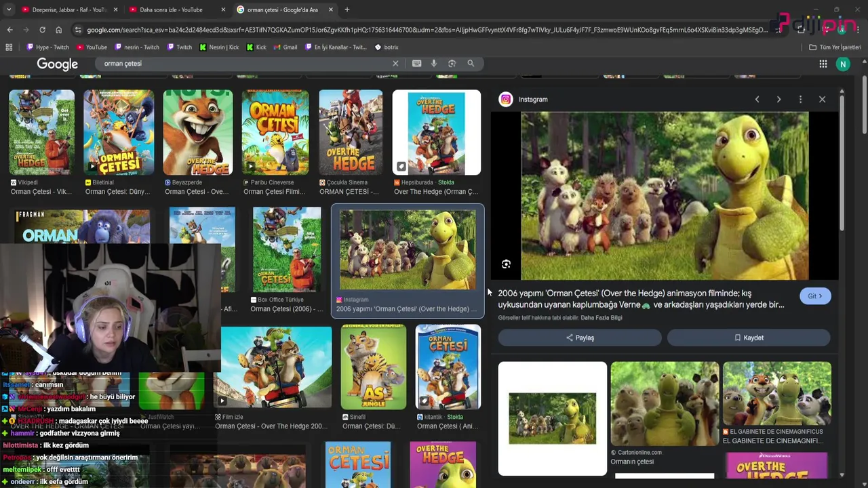868x488 pixels.
Task: Search by image with the Lens icon
Action: pos(452,63)
